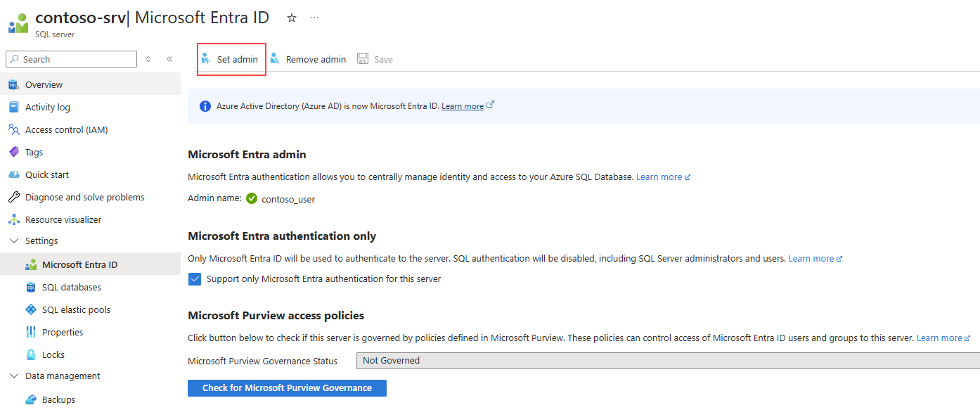Click the Resource visualizer icon
Viewport: 980px width, 410px height.
(13, 219)
